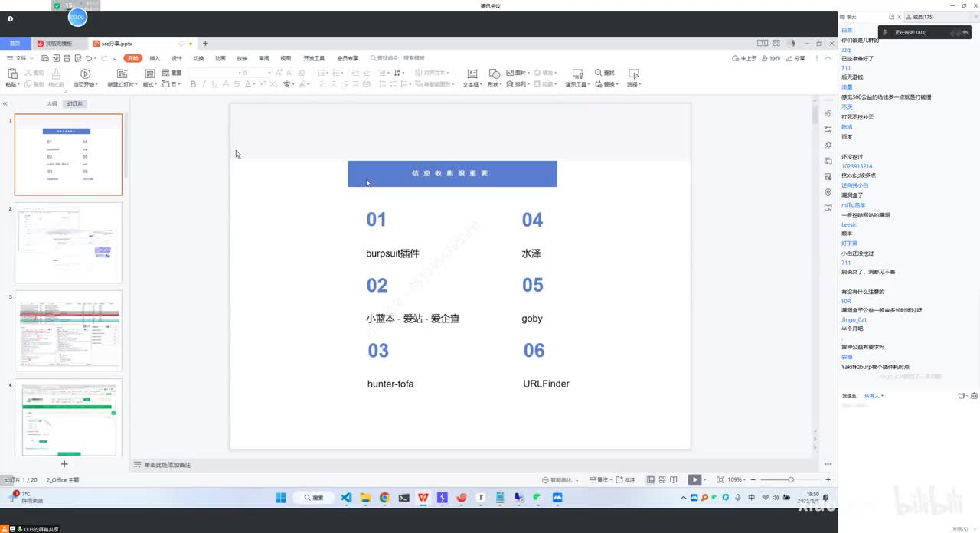Click the Windows Start button
The image size is (980, 533).
pyautogui.click(x=281, y=498)
